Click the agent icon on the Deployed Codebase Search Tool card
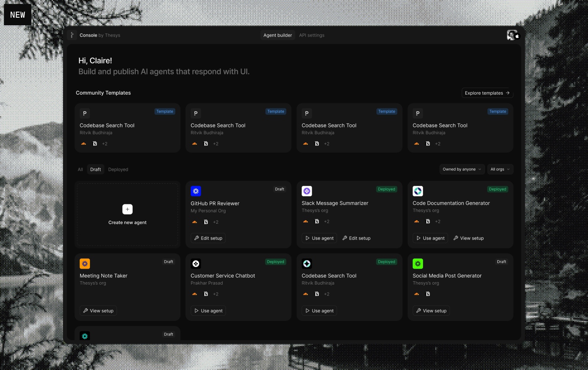 coord(307,264)
